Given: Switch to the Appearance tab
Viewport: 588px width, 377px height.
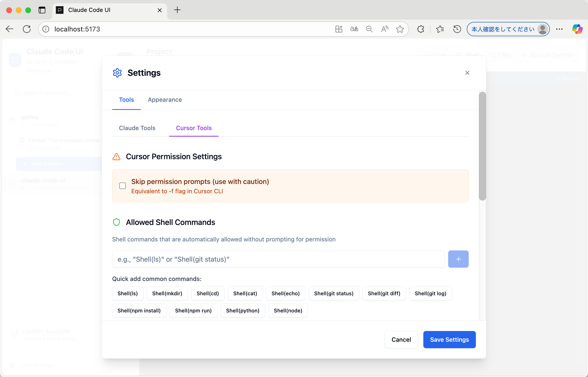Looking at the screenshot, I should pos(165,100).
